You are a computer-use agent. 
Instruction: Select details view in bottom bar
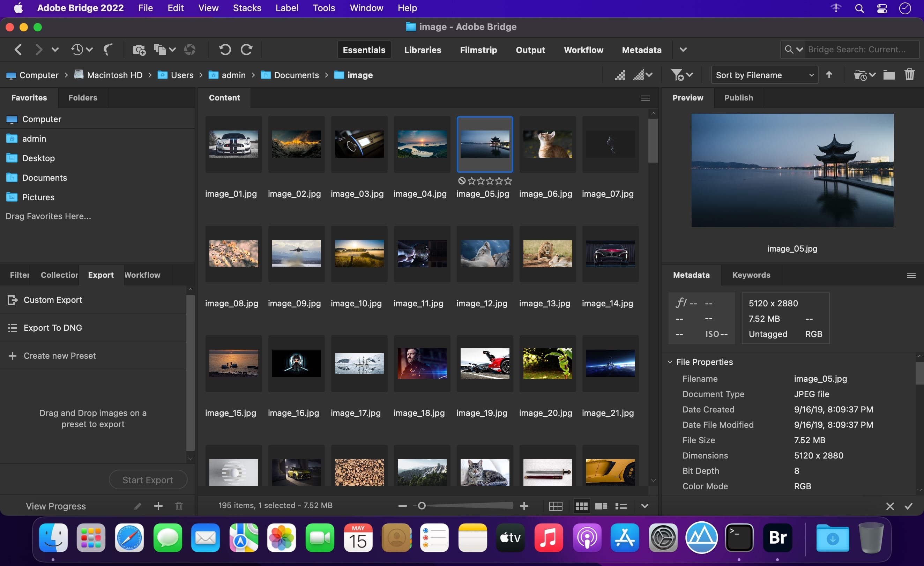click(x=601, y=506)
